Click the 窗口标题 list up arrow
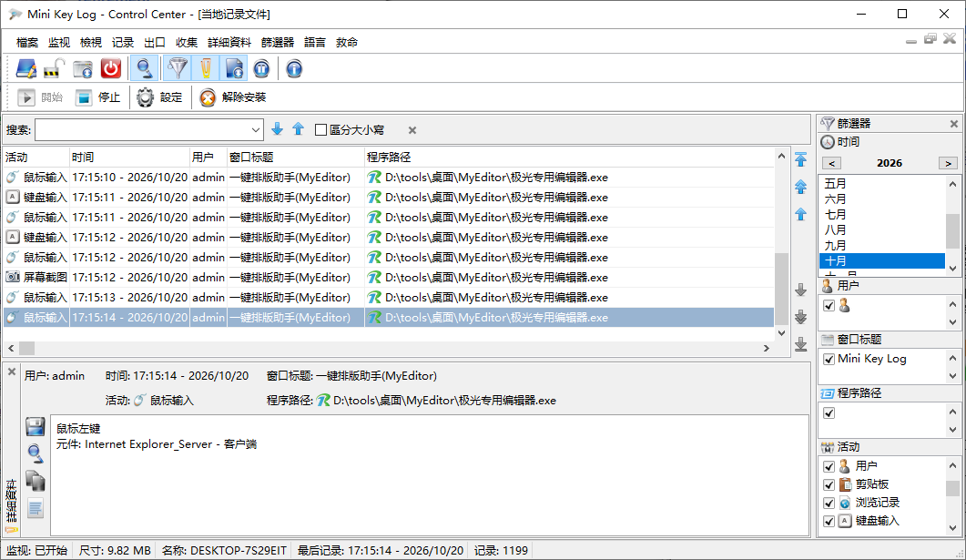966x560 pixels. tap(953, 357)
